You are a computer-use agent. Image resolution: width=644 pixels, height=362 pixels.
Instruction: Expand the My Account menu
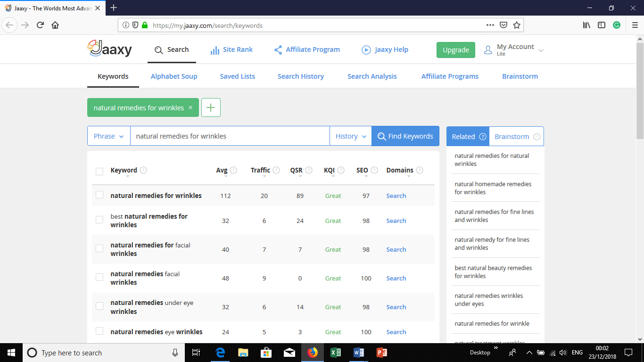click(x=514, y=49)
